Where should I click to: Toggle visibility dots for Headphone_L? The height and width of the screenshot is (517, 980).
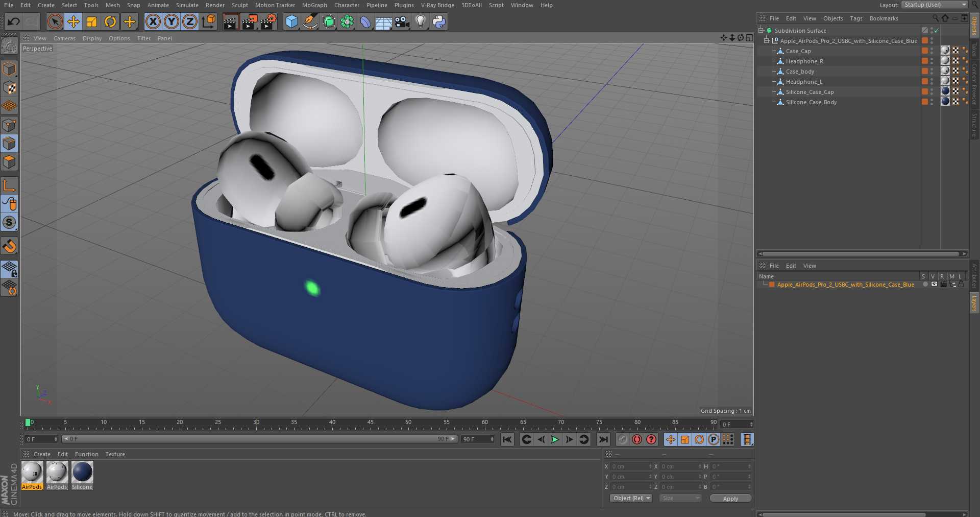[932, 82]
